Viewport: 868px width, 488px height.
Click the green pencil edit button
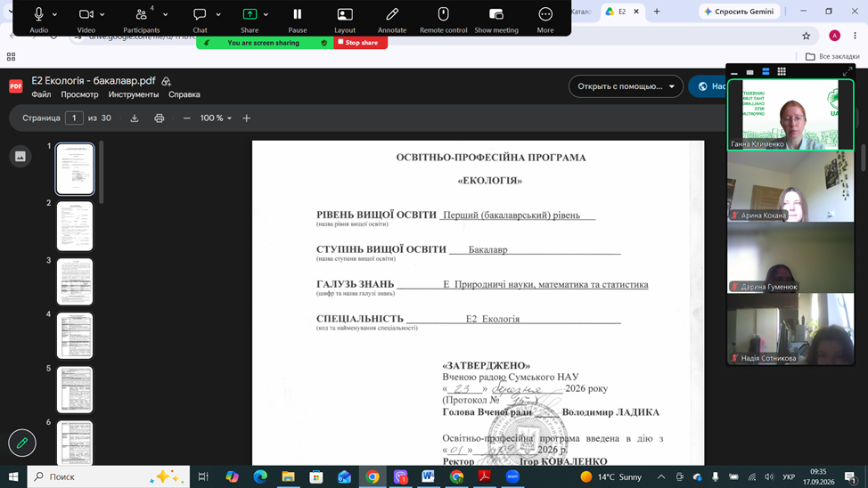pos(22,443)
